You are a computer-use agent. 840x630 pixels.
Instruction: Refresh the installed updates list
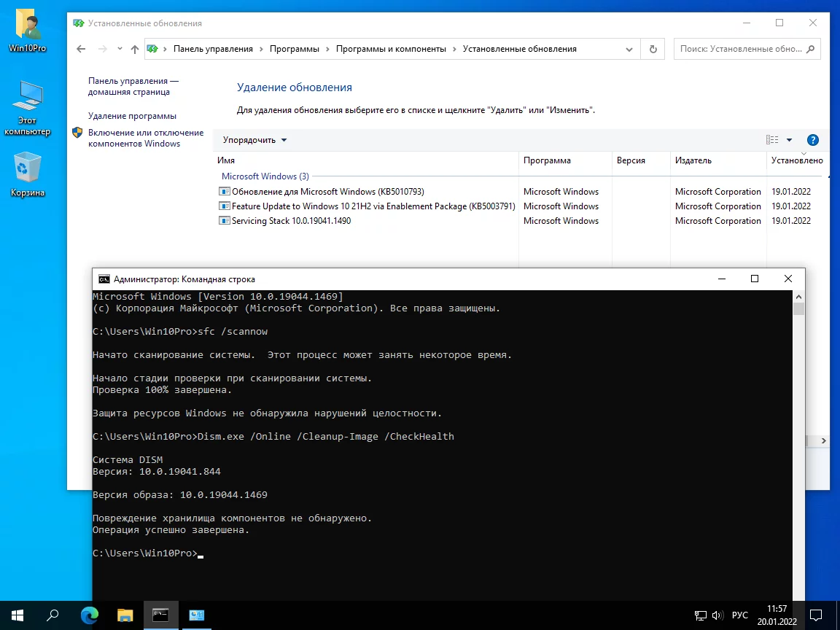653,49
